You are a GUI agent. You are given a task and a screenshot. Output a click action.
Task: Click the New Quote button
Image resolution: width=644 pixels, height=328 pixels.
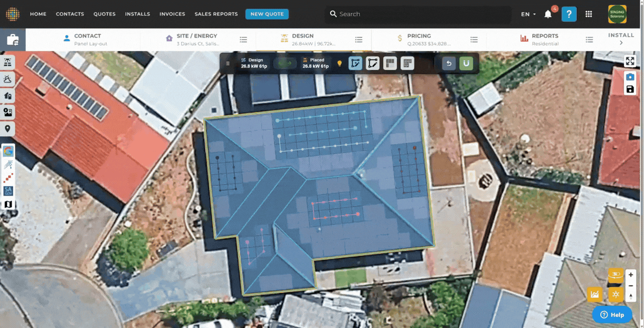[x=267, y=14]
